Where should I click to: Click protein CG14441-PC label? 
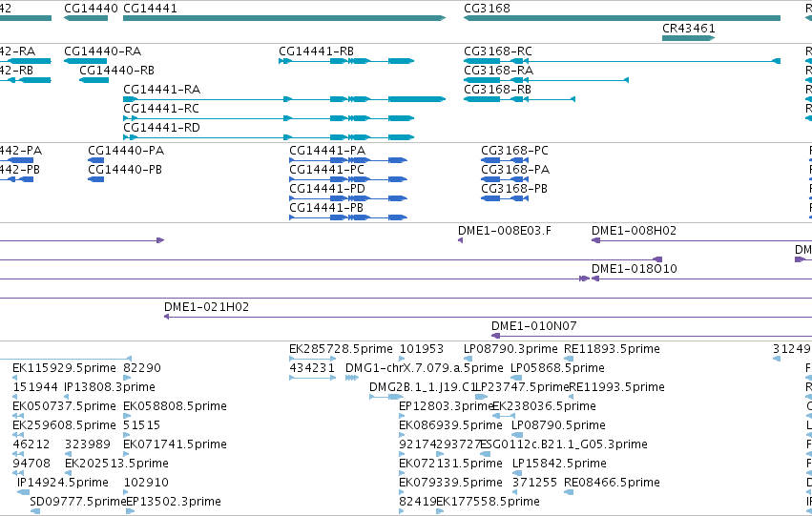[x=326, y=170]
